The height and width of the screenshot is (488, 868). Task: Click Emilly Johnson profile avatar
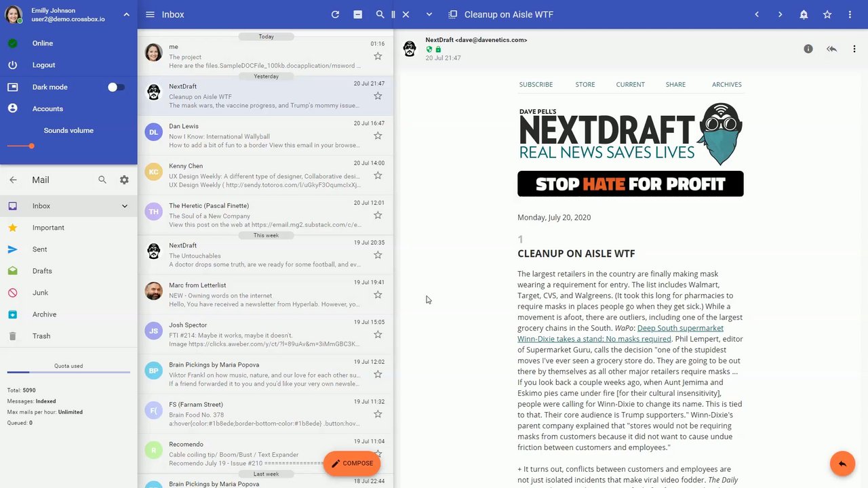tap(14, 14)
